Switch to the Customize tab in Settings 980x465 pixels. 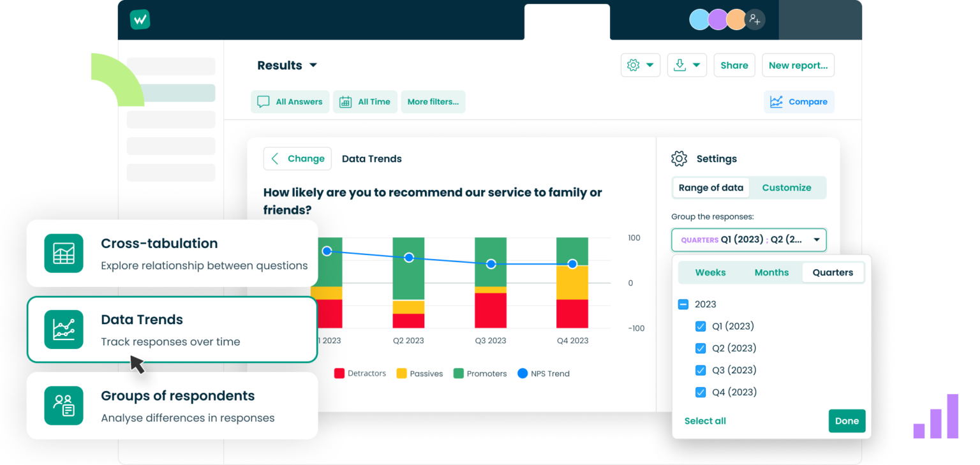(x=787, y=188)
